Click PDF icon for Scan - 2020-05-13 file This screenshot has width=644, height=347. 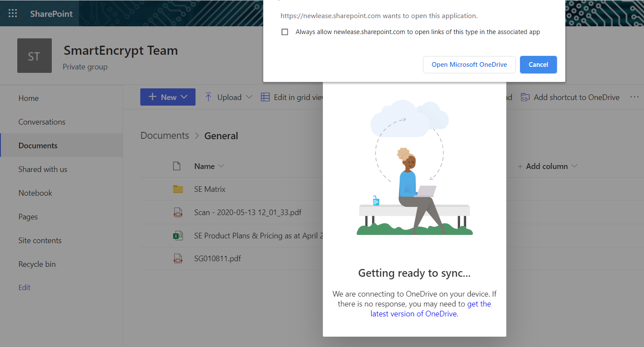pos(177,212)
